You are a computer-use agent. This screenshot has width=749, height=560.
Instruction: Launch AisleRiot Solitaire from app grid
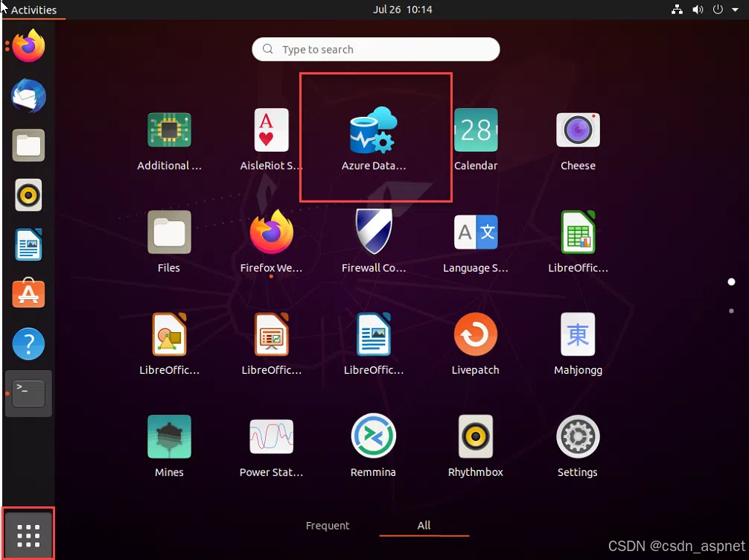point(271,139)
